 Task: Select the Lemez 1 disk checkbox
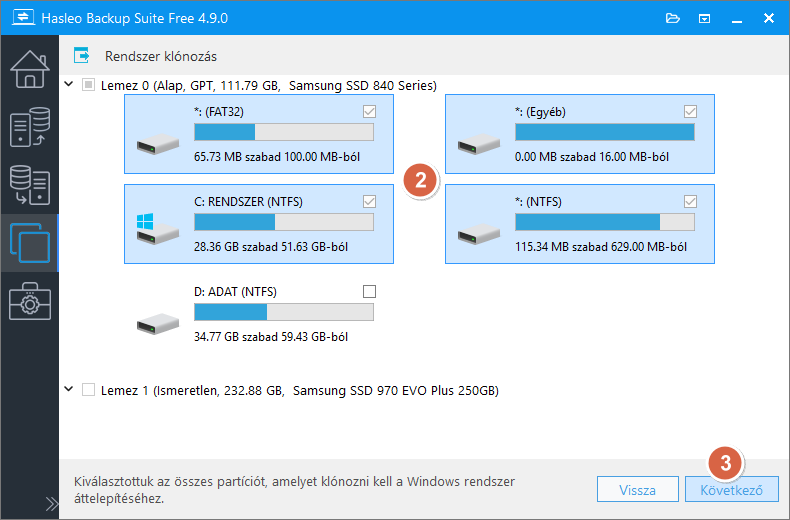[88, 390]
